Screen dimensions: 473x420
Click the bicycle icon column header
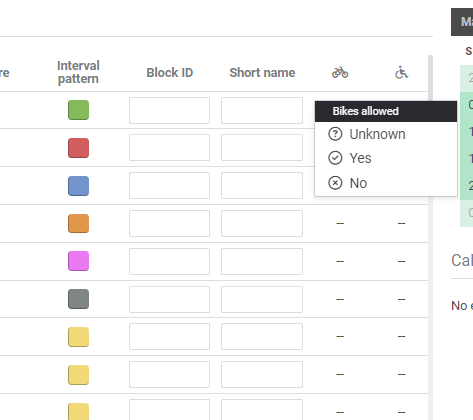tap(340, 72)
